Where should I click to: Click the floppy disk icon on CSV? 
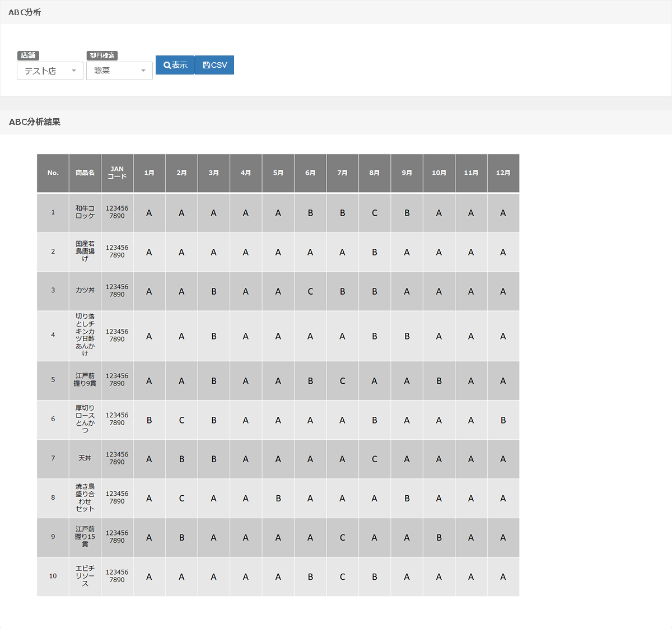click(x=206, y=65)
